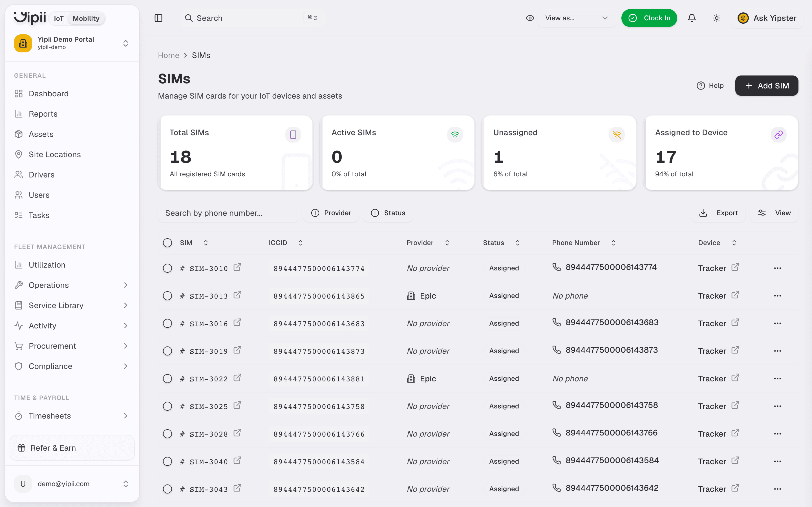Click the Clock In button
The height and width of the screenshot is (507, 812).
649,18
